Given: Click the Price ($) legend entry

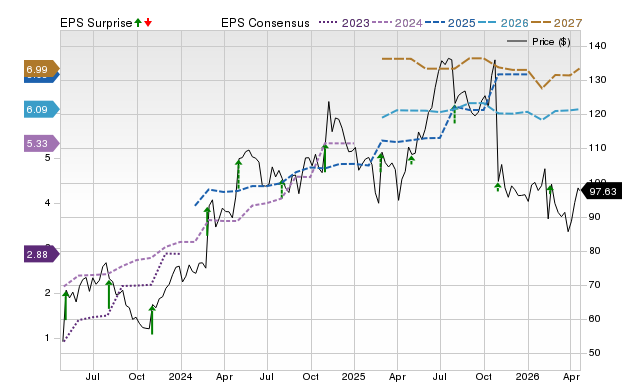Looking at the screenshot, I should [539, 42].
